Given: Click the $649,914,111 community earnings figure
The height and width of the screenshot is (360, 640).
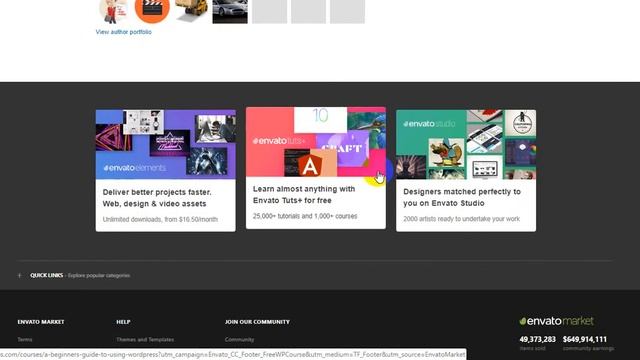Looking at the screenshot, I should coord(584,340).
